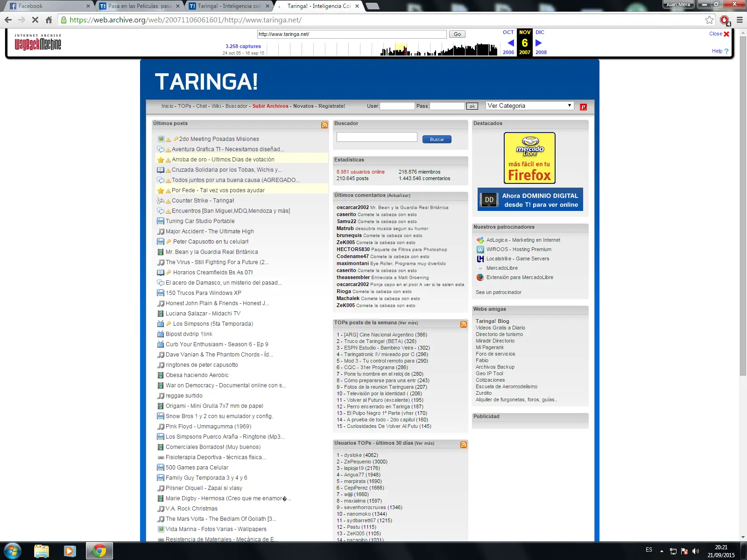Click the star icon beside Arroba de oro
747x560 pixels.
coord(161,160)
